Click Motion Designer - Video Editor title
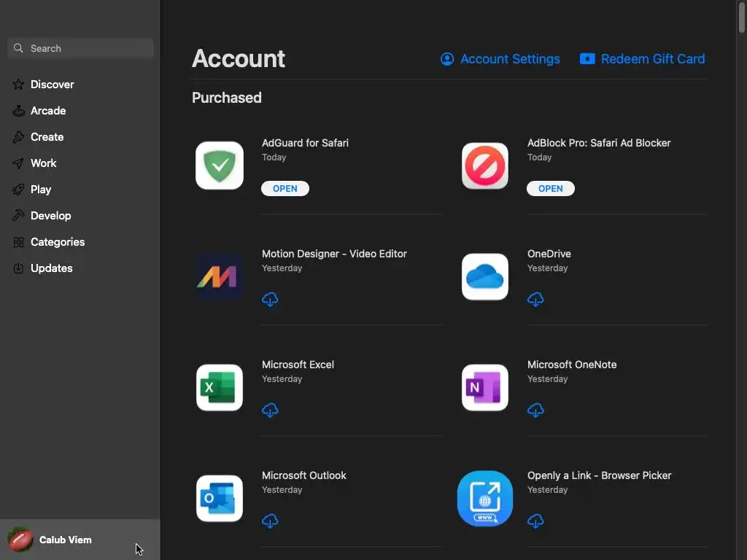The image size is (747, 560). (x=334, y=254)
